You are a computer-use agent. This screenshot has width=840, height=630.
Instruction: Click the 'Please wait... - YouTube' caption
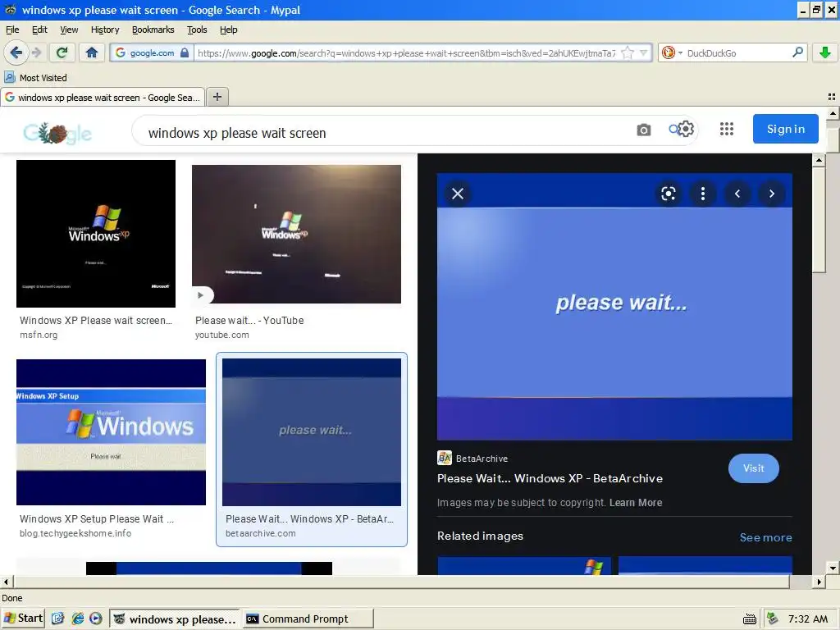coord(249,321)
